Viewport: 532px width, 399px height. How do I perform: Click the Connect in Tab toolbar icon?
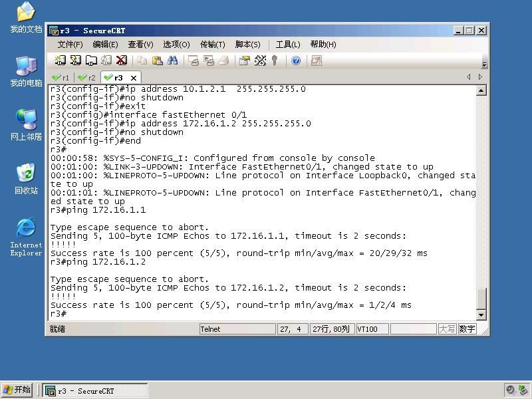(x=91, y=61)
